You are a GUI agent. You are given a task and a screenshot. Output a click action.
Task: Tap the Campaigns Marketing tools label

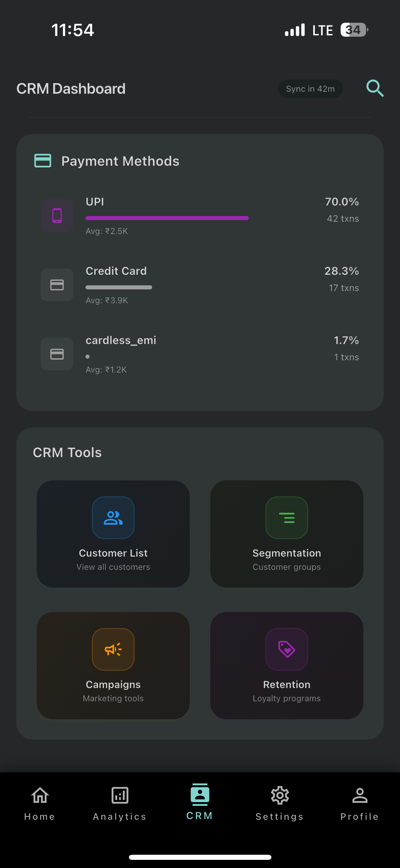[113, 698]
